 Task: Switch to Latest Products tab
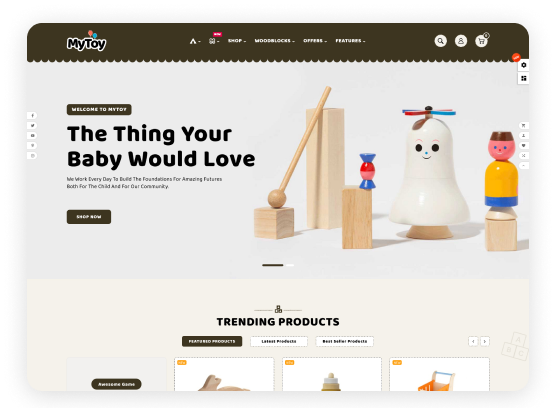(x=279, y=341)
